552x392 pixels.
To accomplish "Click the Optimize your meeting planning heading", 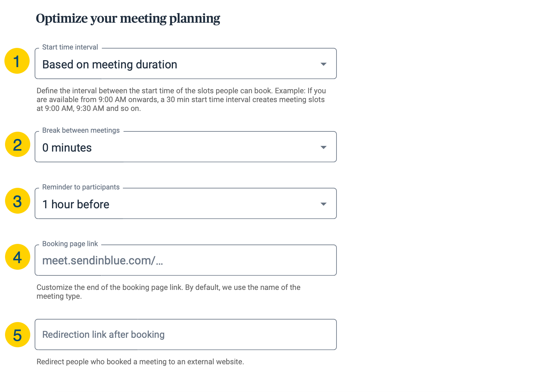I will pyautogui.click(x=128, y=19).
